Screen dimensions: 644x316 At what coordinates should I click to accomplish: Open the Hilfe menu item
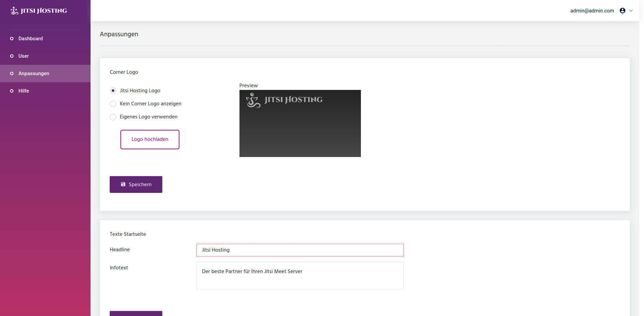pyautogui.click(x=45, y=91)
